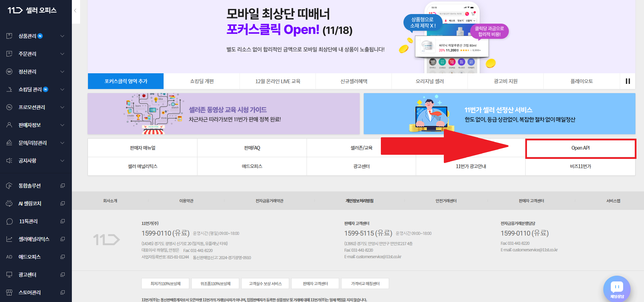Expand the 정산관리 menu chevron
644x302 pixels.
pyautogui.click(x=62, y=72)
